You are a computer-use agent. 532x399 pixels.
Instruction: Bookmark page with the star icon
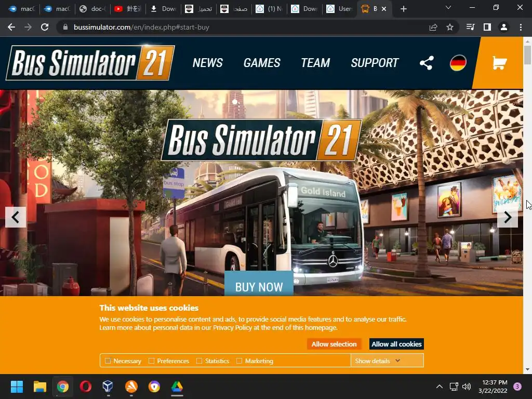coord(450,27)
